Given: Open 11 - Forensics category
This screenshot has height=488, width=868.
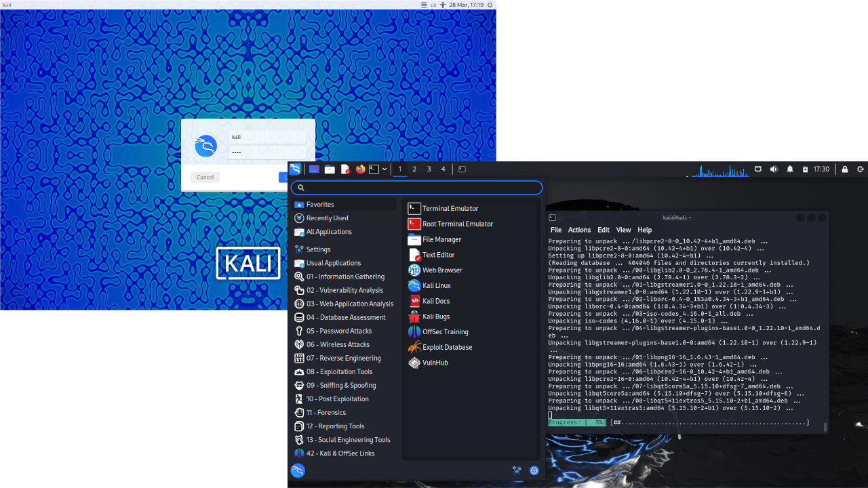Looking at the screenshot, I should point(345,412).
